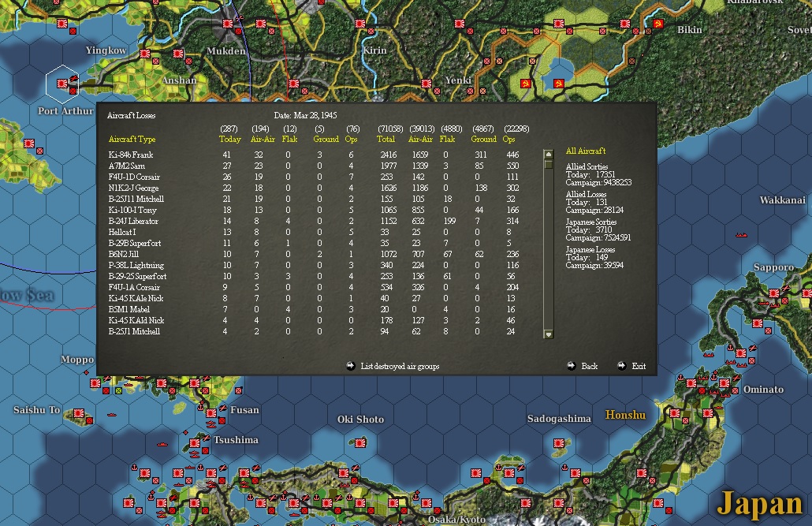Click the Soviet flag unit near Bikin
The image size is (812, 526).
[x=658, y=24]
